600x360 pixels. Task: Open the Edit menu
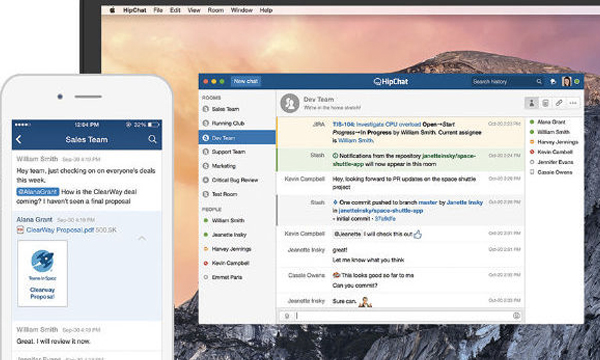tap(175, 10)
